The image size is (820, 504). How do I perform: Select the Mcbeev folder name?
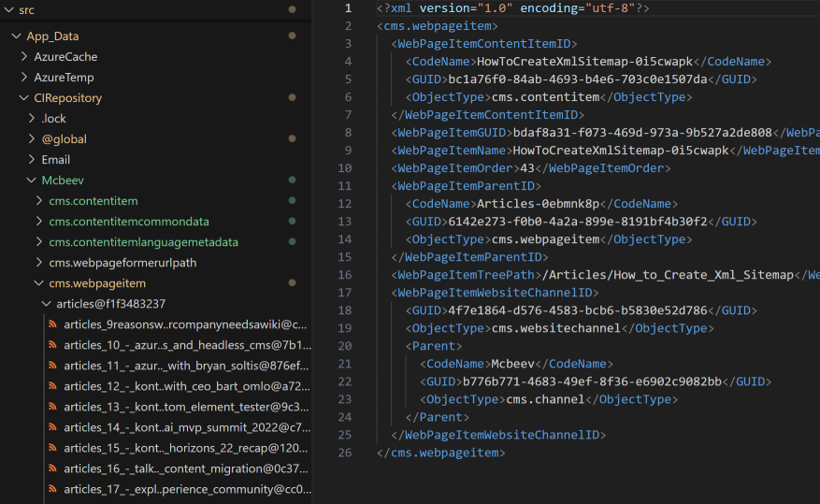pos(63,180)
